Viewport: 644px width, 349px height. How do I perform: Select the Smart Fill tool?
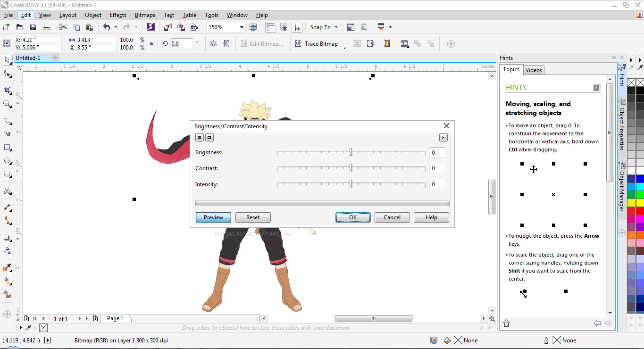(x=7, y=294)
